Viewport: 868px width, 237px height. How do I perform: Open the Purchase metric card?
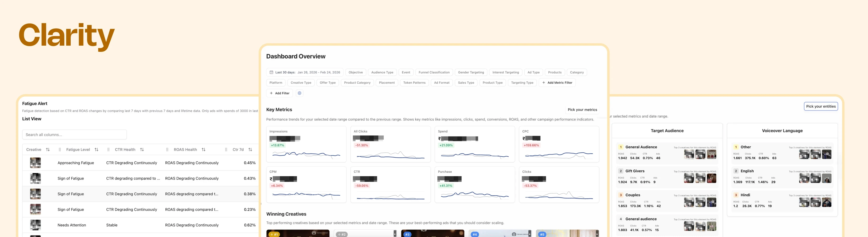tap(474, 185)
